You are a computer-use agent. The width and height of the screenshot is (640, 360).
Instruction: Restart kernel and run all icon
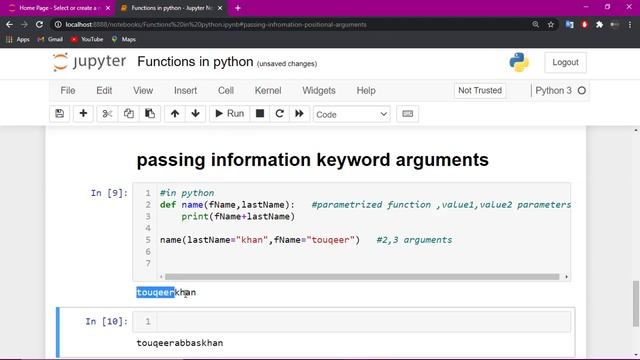pyautogui.click(x=299, y=114)
